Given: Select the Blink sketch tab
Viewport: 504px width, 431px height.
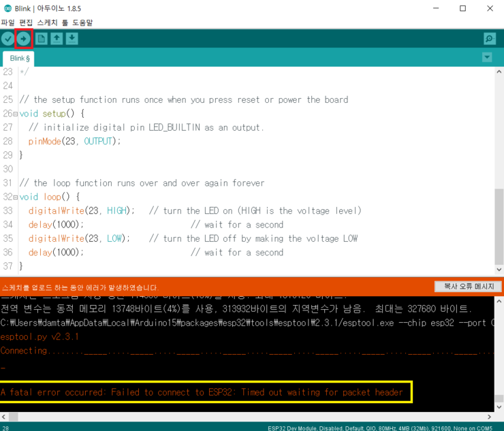Looking at the screenshot, I should tap(19, 59).
